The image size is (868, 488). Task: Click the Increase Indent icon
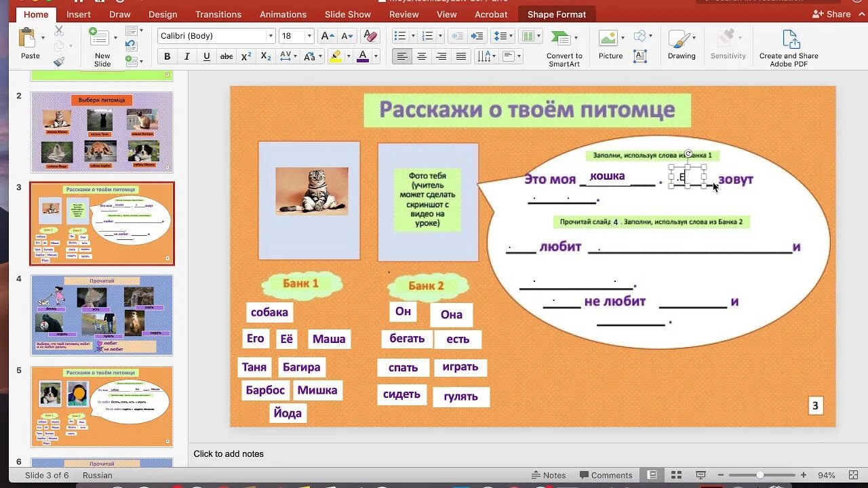(477, 36)
